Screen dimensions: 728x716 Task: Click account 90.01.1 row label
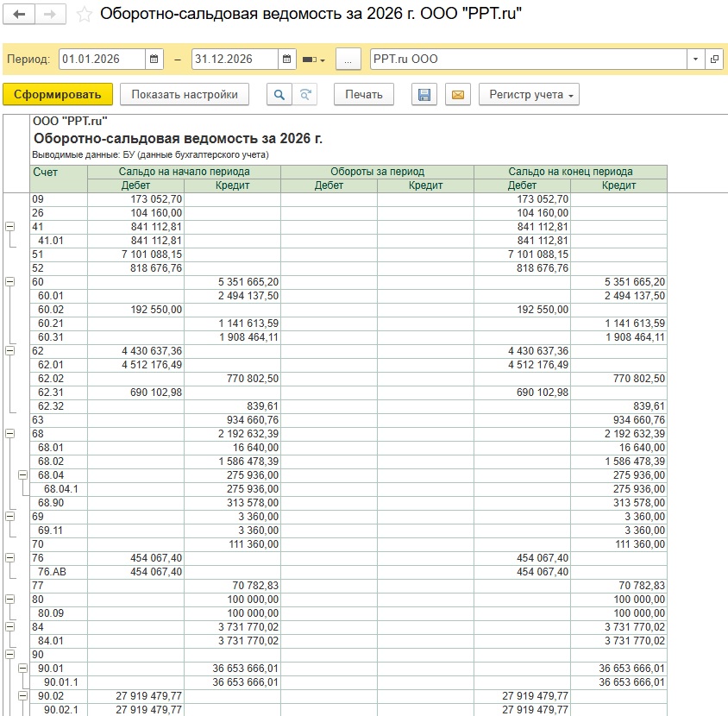(x=61, y=682)
